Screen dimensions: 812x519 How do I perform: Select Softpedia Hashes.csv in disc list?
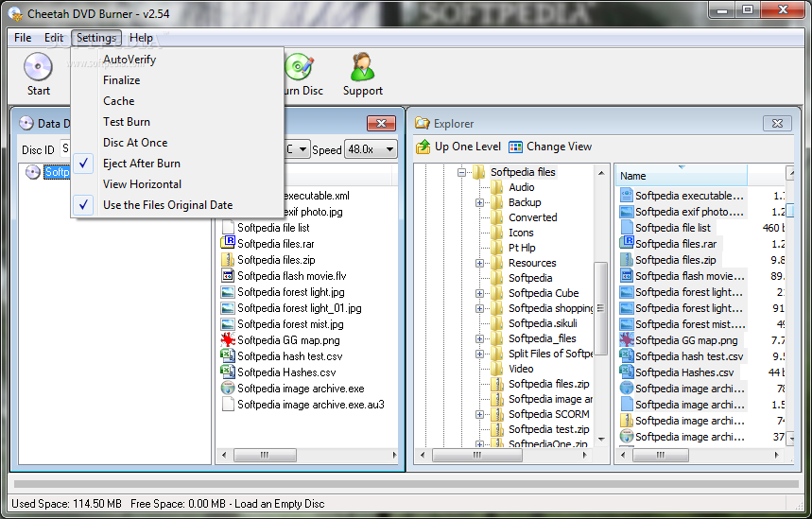pos(286,372)
